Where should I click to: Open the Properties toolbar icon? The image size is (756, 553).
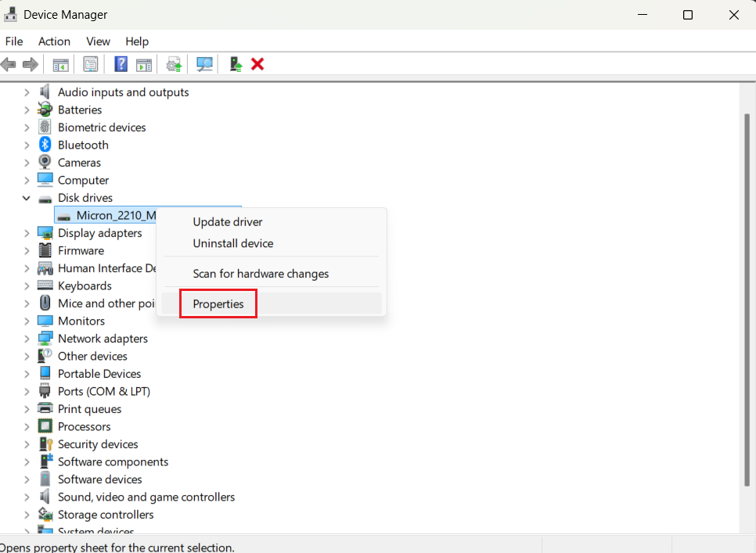click(90, 63)
